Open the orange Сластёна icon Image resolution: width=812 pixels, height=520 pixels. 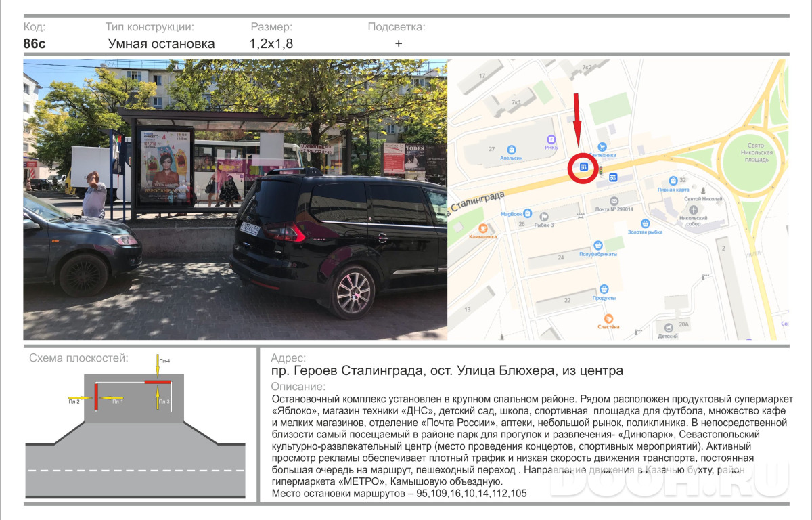[608, 318]
